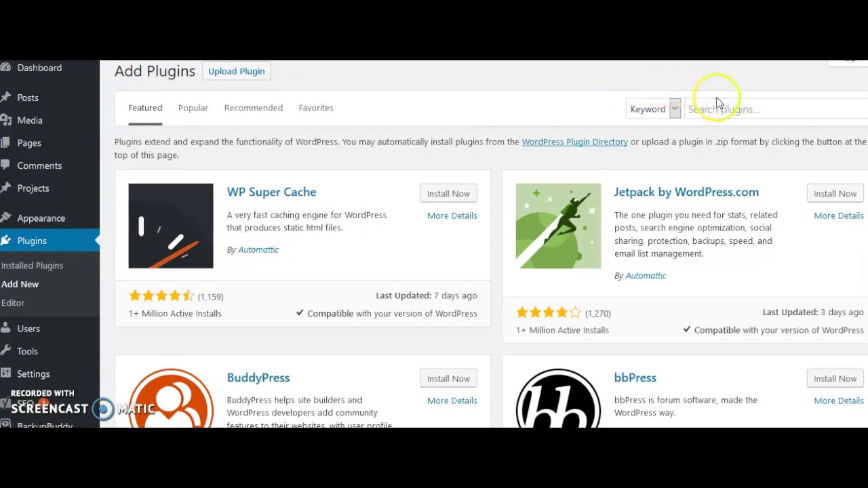This screenshot has height=488, width=868.
Task: Click the Settings icon in sidebar
Action: point(5,373)
